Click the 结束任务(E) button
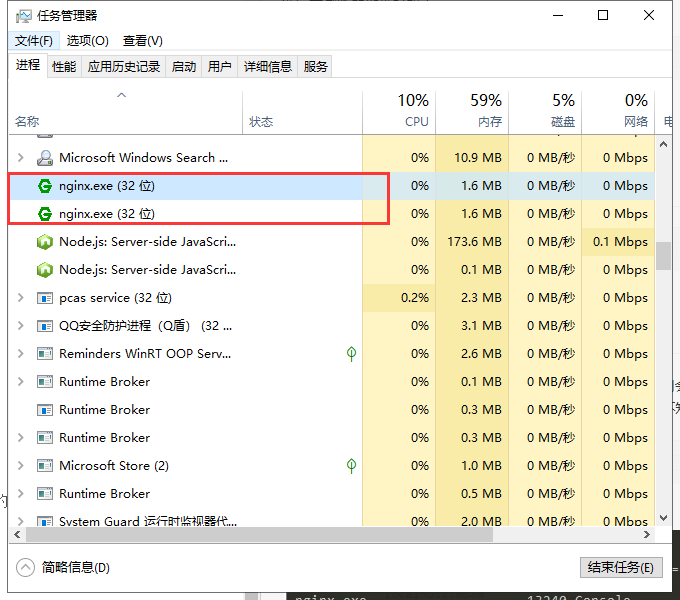 [x=621, y=567]
